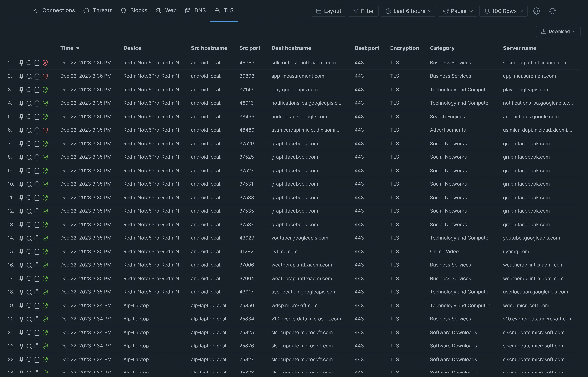Copy row 3 with the clipboard icon
This screenshot has width=588, height=377.
pos(37,90)
